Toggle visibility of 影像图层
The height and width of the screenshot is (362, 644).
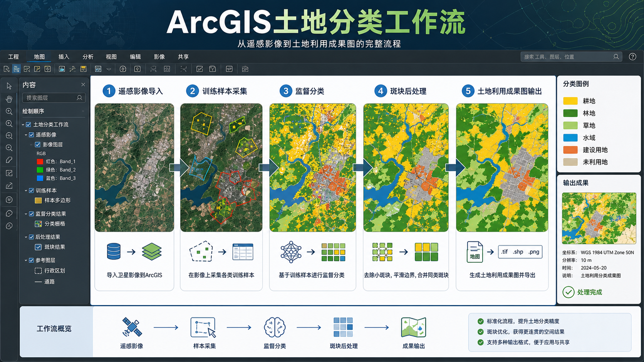38,145
